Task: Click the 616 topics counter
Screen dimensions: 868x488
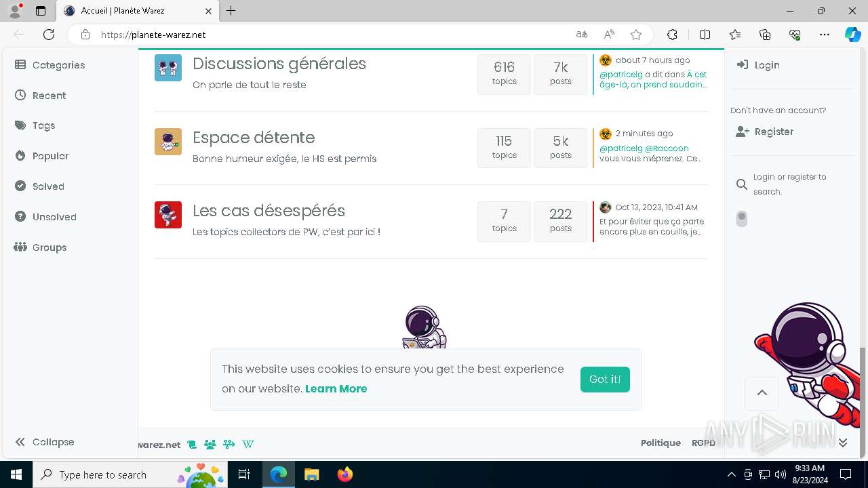Action: 504,74
